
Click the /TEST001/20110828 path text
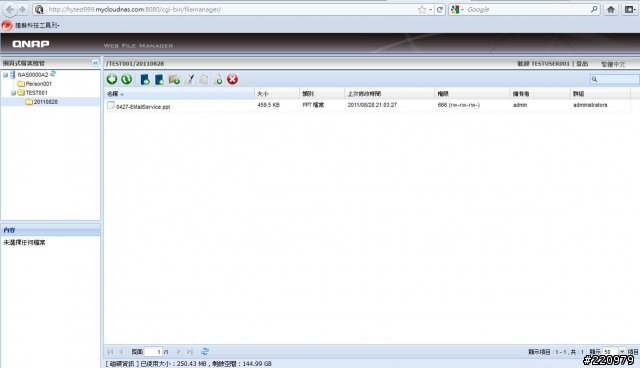(135, 64)
